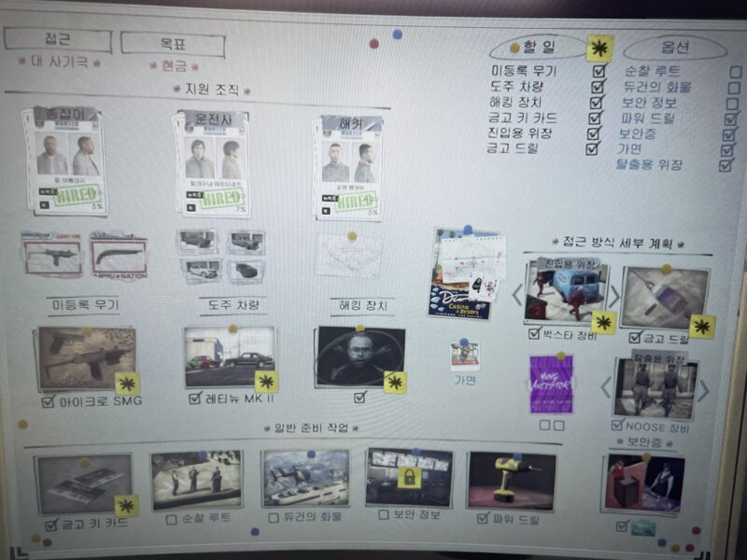Open the 진입용 위장 Bugstars van photo
This screenshot has width=747, height=560.
567,291
